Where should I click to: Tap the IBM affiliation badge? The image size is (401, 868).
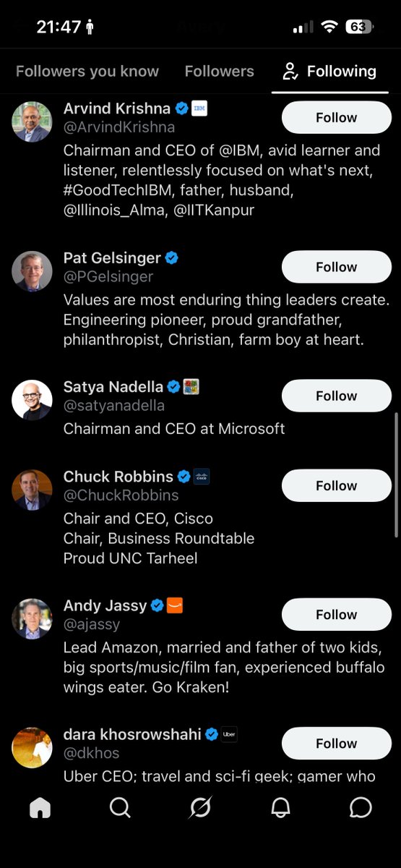pos(199,109)
